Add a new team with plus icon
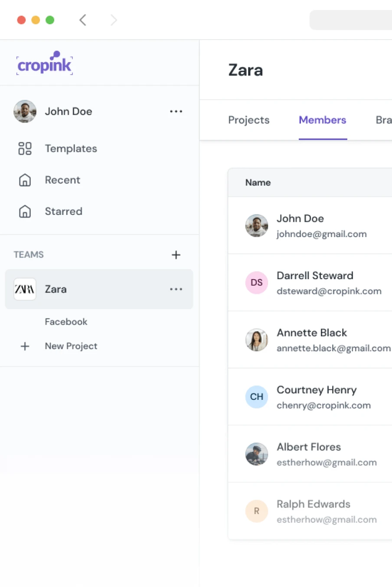Viewport: 392px width, 587px height. (176, 255)
